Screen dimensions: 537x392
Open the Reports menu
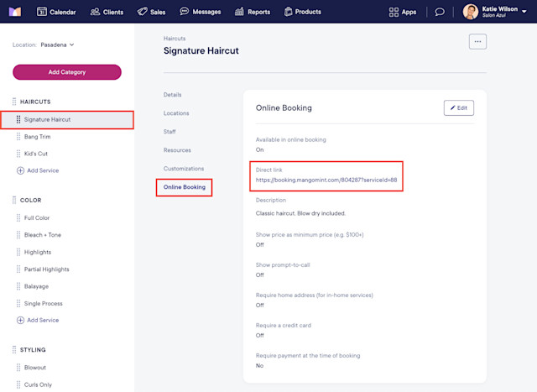(253, 12)
